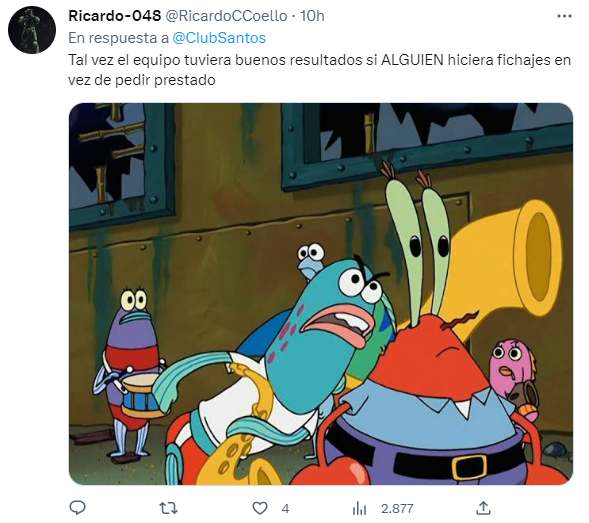
Task: Click the like count showing 4
Action: click(285, 509)
